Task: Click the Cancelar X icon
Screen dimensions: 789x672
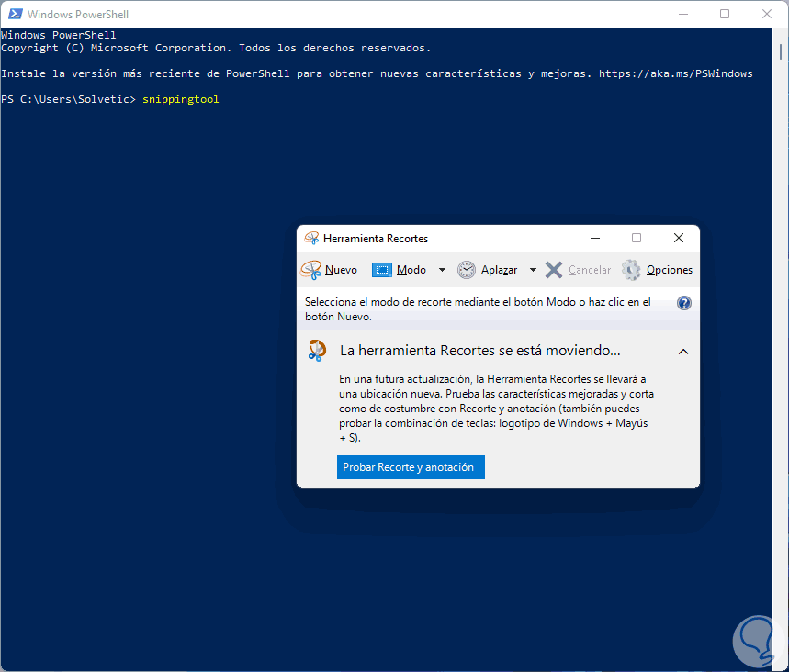Action: click(554, 270)
